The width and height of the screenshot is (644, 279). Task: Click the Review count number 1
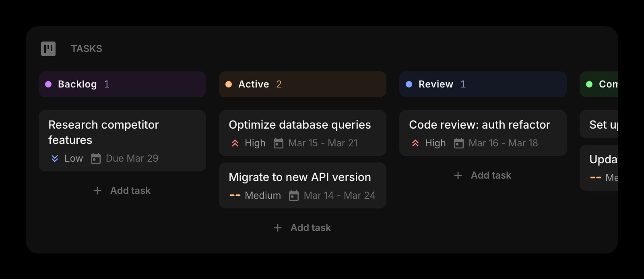pyautogui.click(x=463, y=84)
